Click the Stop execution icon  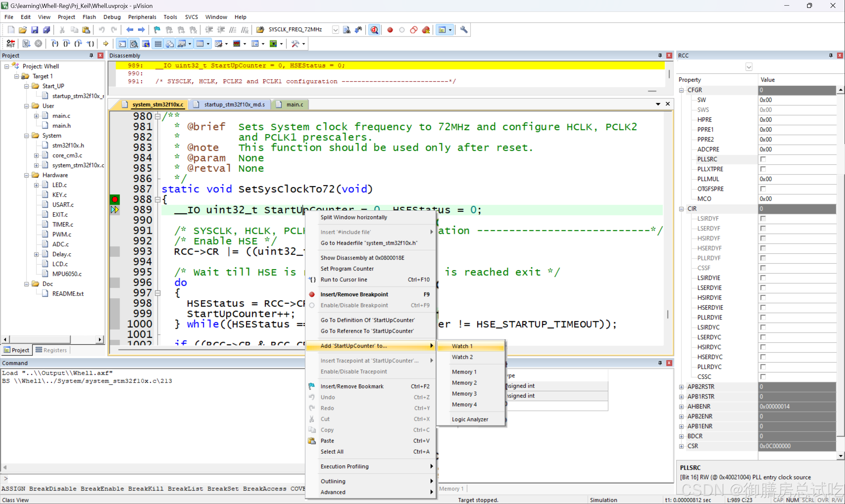pyautogui.click(x=38, y=44)
